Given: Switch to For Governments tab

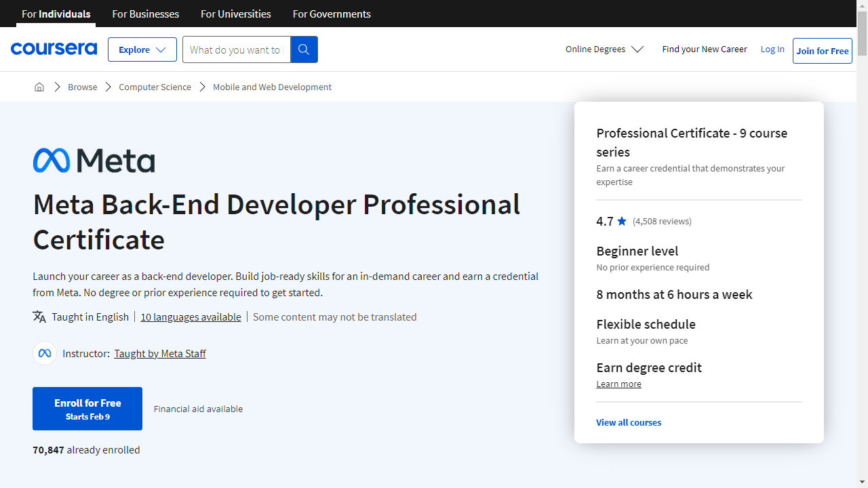Looking at the screenshot, I should click(x=332, y=14).
